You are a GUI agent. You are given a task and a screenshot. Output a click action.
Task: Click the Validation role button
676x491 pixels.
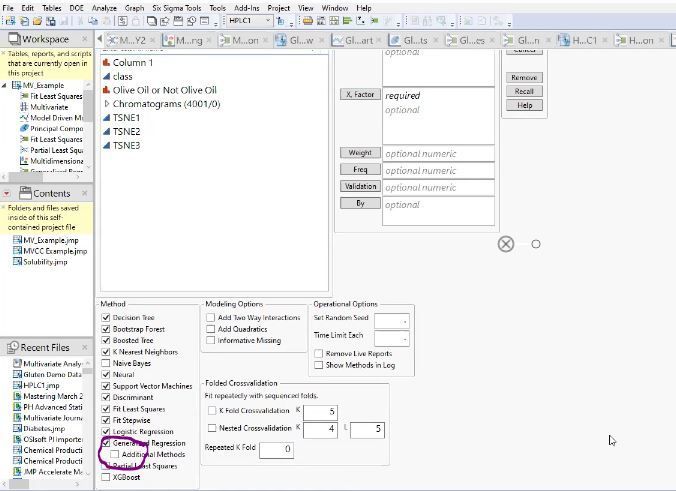coord(360,186)
